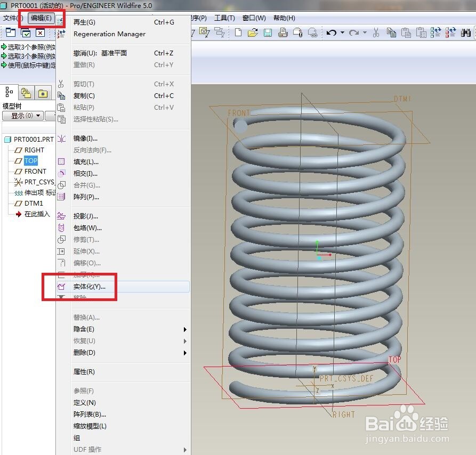Open the 编辑(E) Edit menu
This screenshot has width=476, height=455.
pyautogui.click(x=41, y=18)
